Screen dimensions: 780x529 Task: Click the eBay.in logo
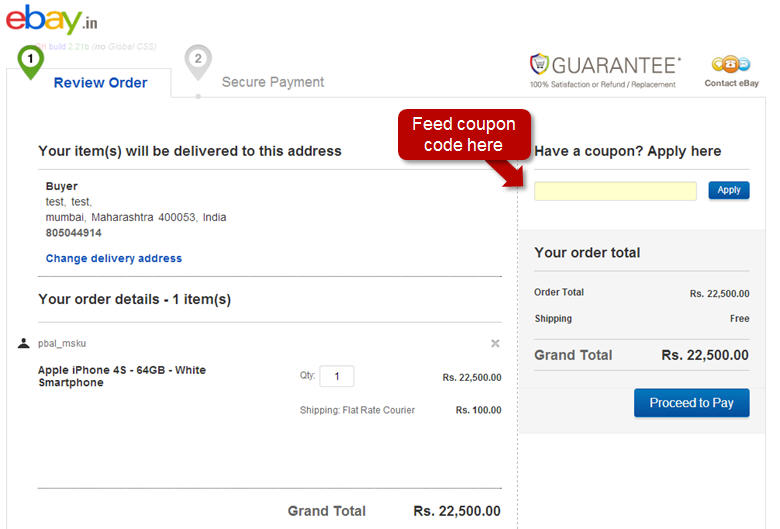tap(52, 21)
